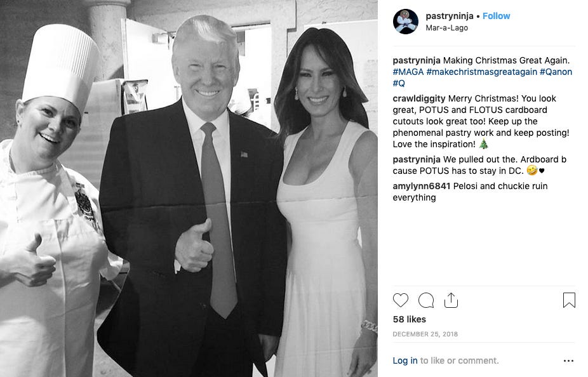Screen dimensions: 588x377
Task: Follow the pastryninja account
Action: point(496,16)
